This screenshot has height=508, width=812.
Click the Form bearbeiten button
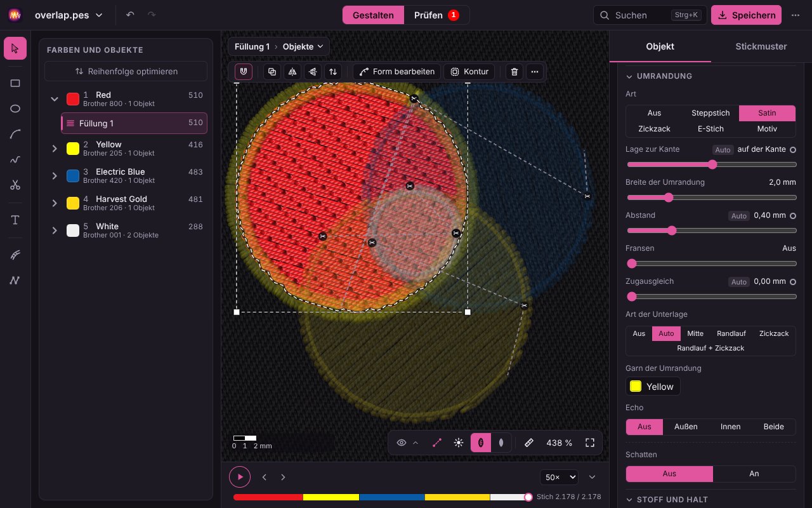(396, 72)
